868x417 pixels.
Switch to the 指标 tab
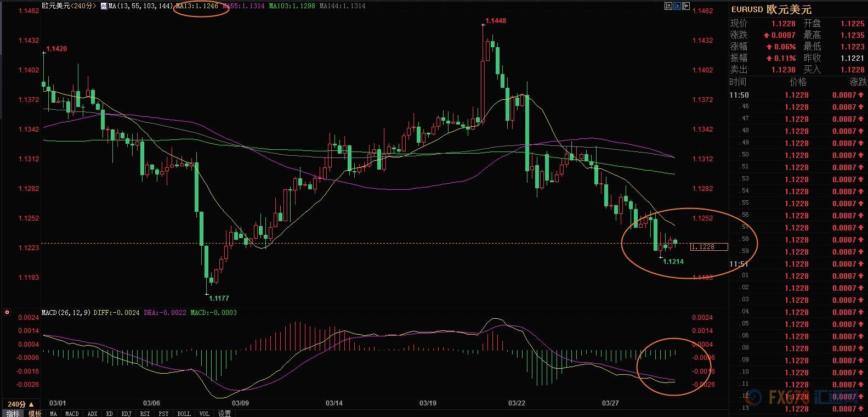coord(13,414)
